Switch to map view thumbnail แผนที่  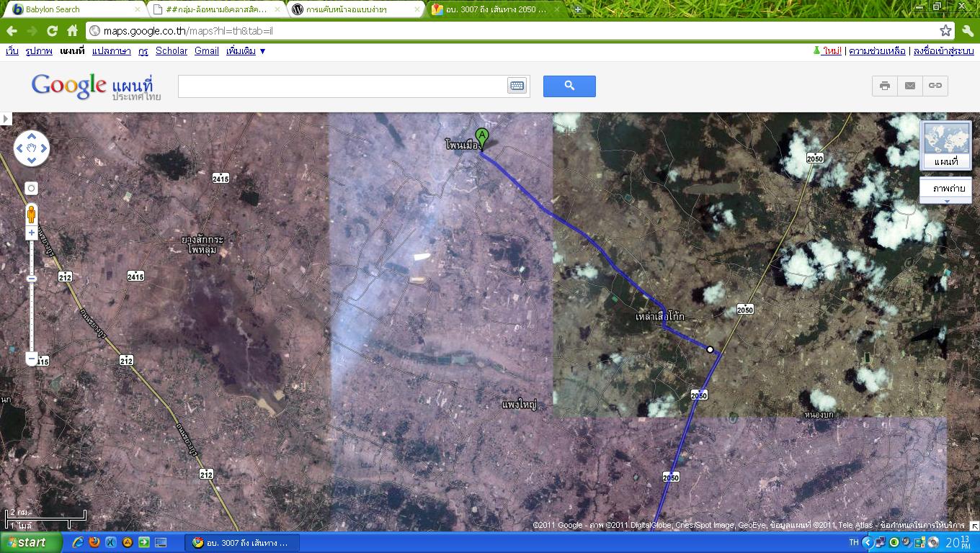tap(945, 145)
